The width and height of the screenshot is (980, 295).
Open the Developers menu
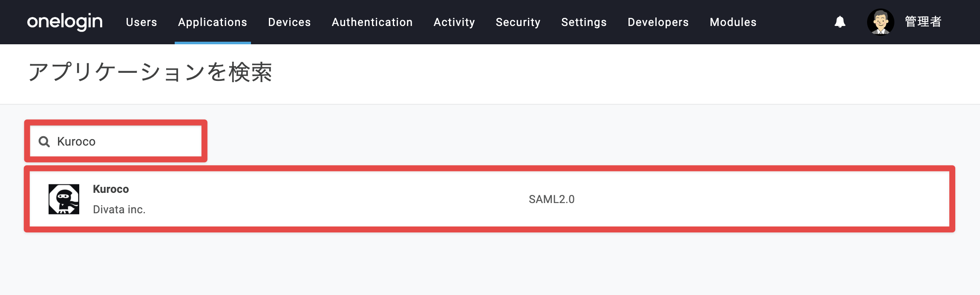(x=658, y=22)
